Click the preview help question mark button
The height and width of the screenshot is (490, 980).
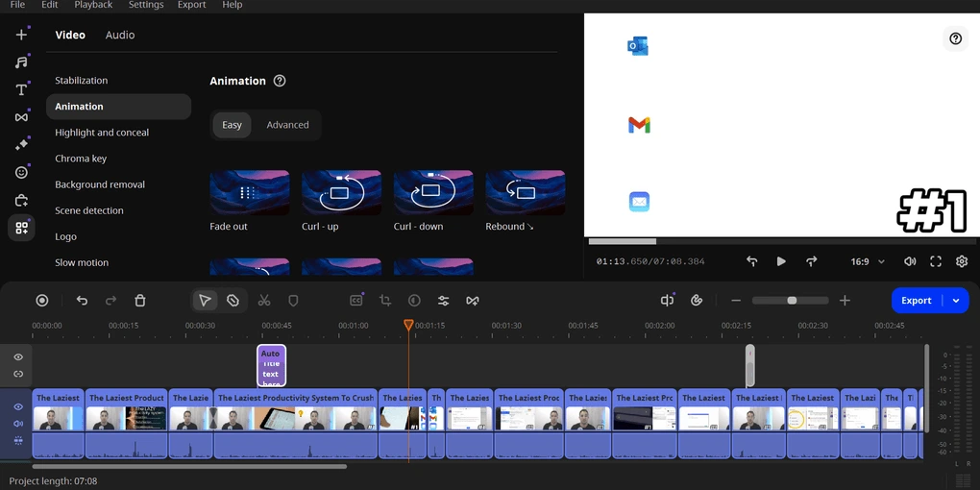(955, 38)
